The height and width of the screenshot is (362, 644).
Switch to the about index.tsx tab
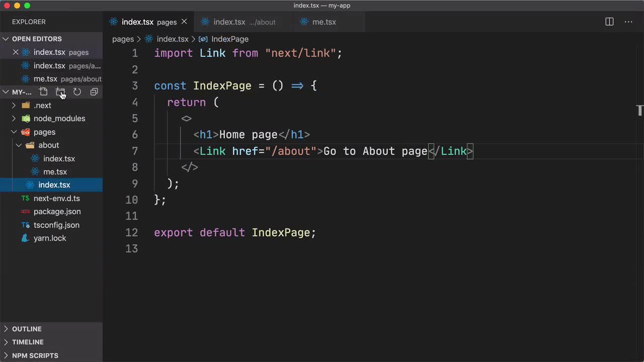(229, 22)
